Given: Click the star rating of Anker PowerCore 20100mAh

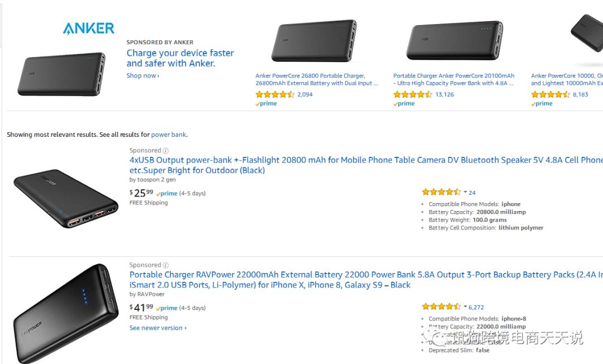Looking at the screenshot, I should (x=413, y=94).
